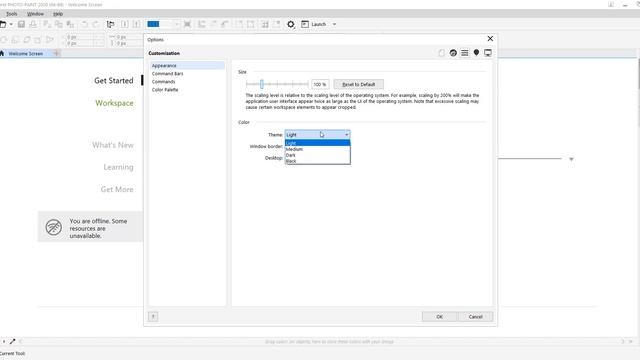Click the Paste icon in the toolbar

point(70,24)
